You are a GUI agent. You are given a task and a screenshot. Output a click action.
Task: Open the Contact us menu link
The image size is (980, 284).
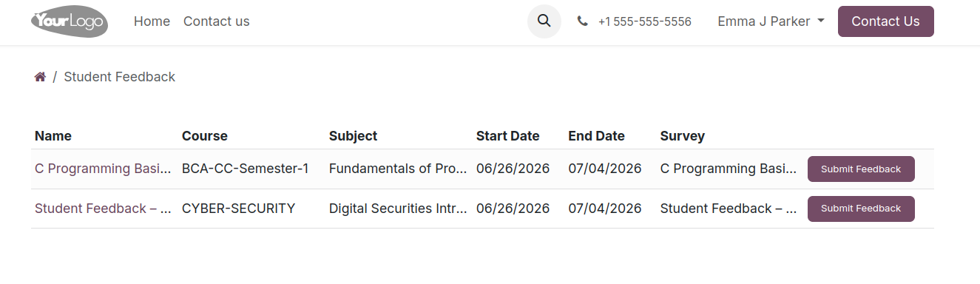pyautogui.click(x=216, y=21)
